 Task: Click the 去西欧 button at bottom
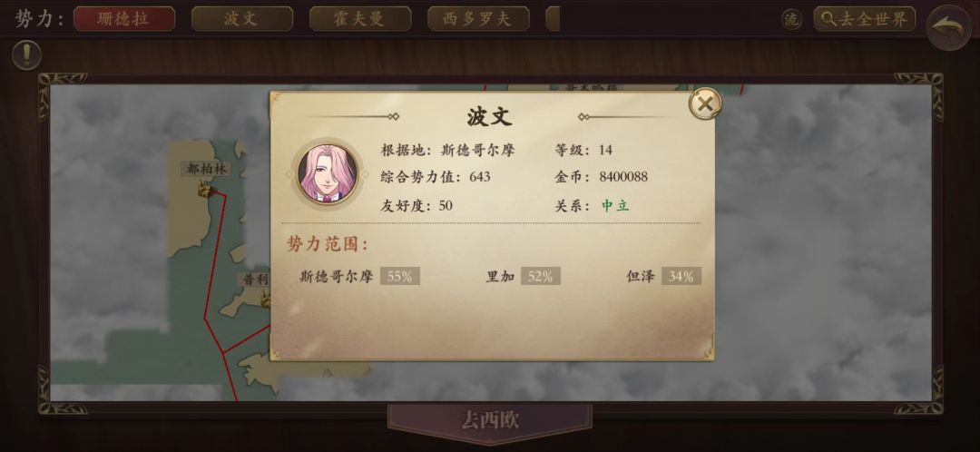coord(489,421)
